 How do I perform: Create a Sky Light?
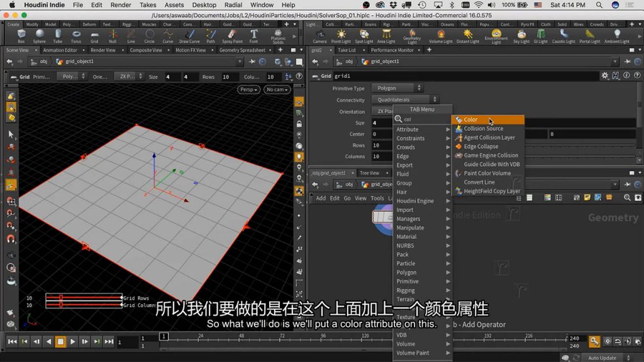[521, 36]
